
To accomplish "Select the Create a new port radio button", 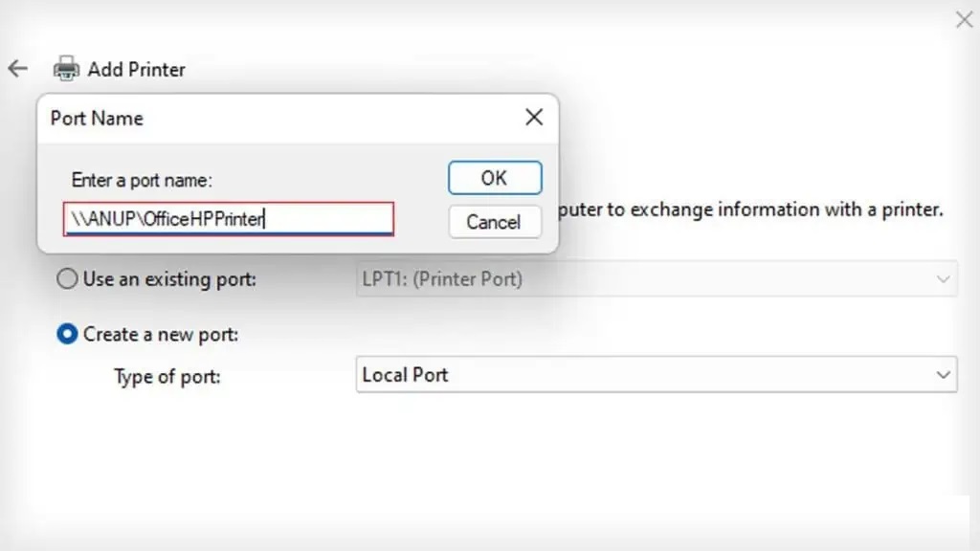I will coord(67,334).
